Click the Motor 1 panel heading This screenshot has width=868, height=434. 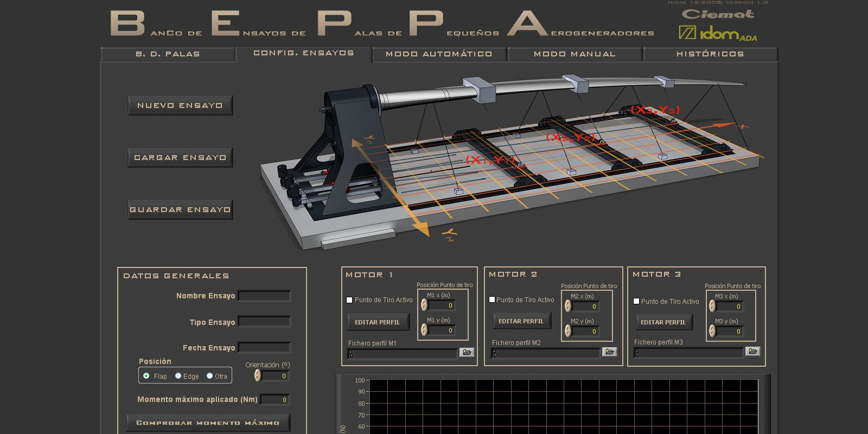coord(369,275)
